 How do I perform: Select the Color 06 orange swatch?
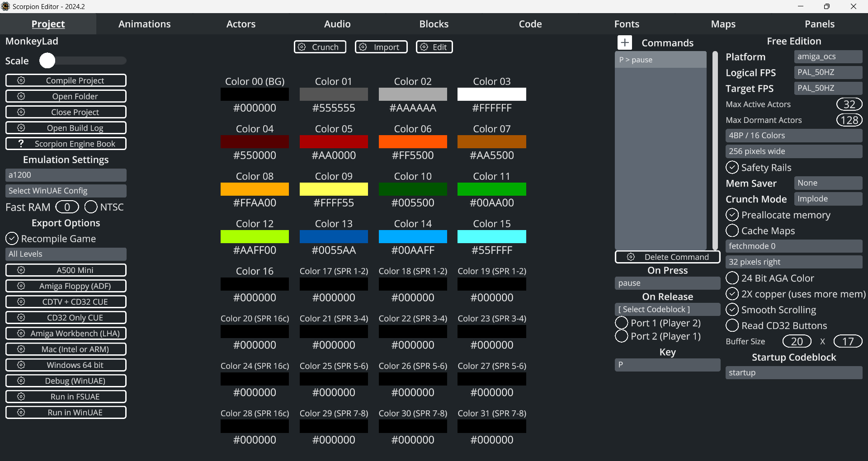tap(413, 142)
